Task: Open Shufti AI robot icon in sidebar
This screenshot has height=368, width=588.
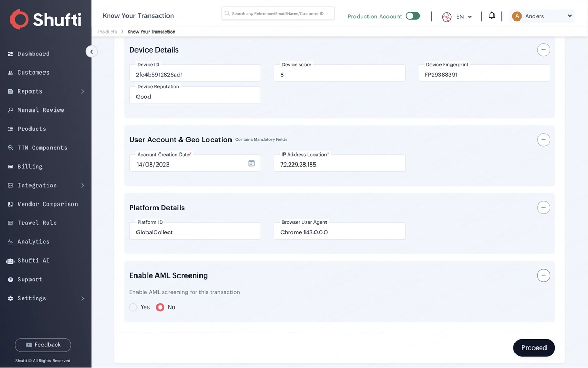Action: click(x=10, y=261)
